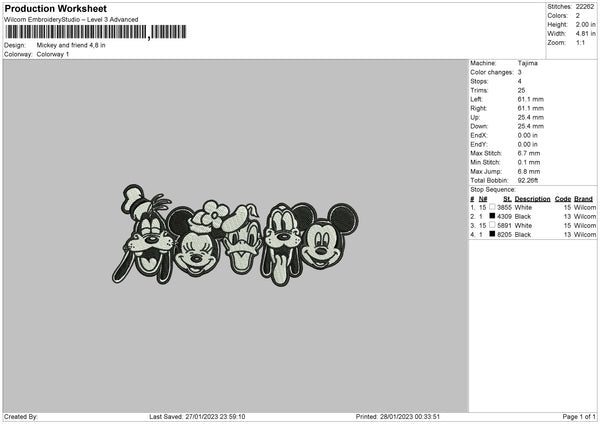This screenshot has height=424, width=600.
Task: Click Stops value 4
Action: coord(520,81)
